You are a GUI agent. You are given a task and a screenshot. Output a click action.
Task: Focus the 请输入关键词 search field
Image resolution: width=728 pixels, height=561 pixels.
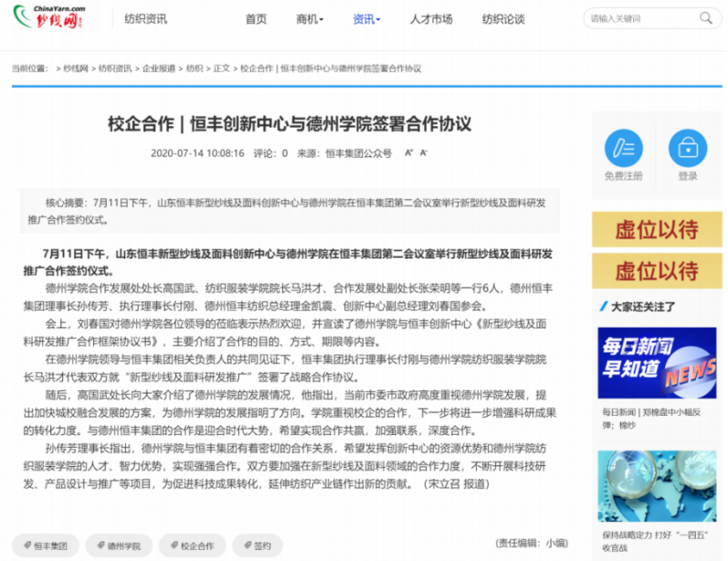point(640,18)
